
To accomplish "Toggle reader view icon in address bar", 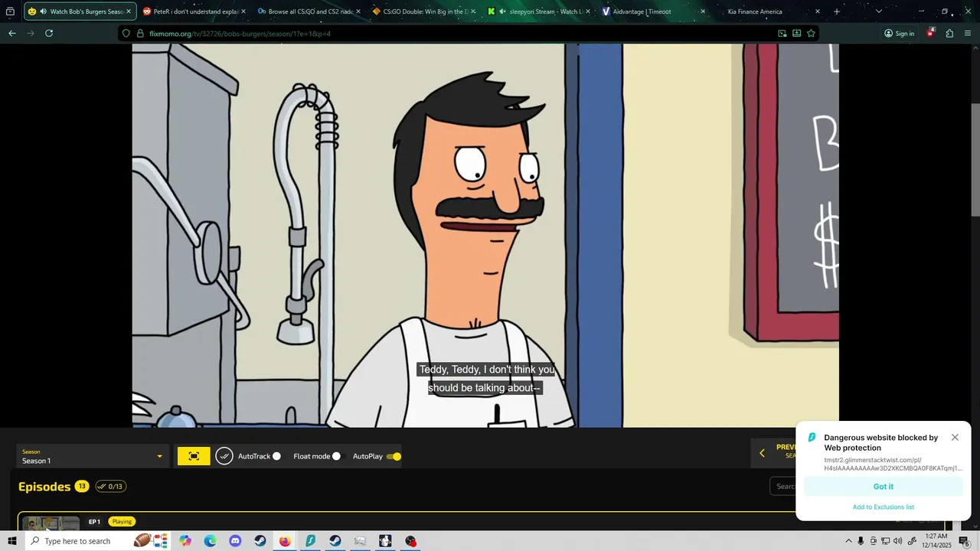I will [796, 34].
